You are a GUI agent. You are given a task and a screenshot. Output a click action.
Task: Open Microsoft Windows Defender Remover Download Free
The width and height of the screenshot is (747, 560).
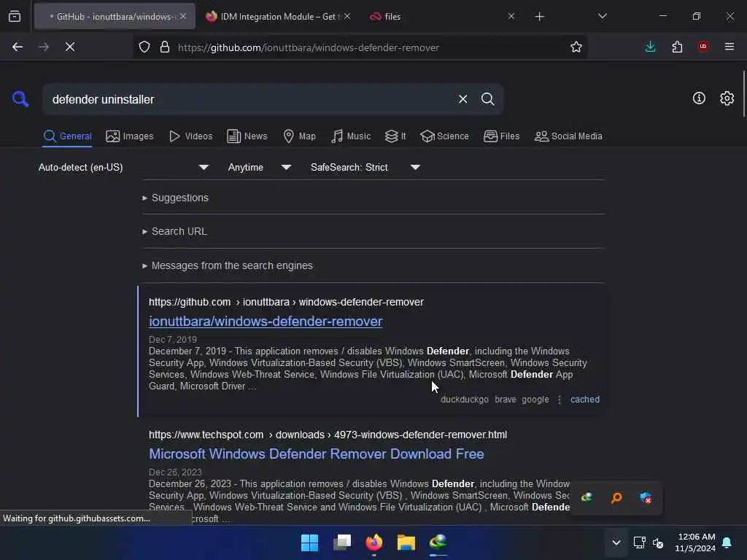(317, 454)
